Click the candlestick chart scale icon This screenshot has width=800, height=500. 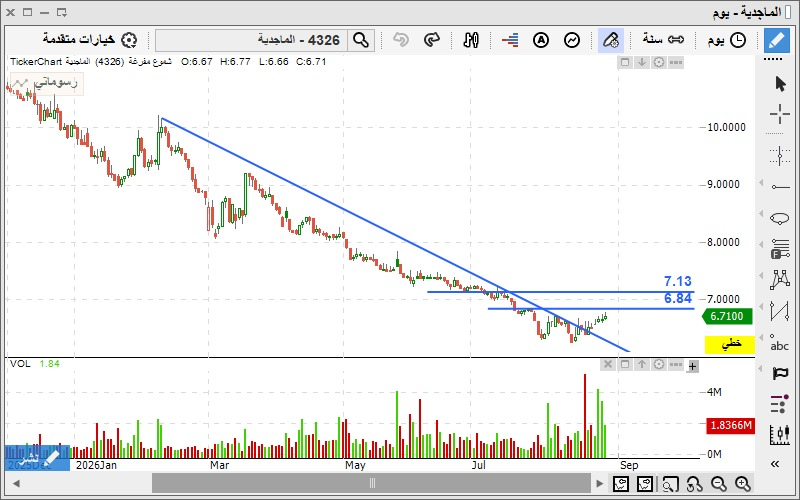[780, 434]
